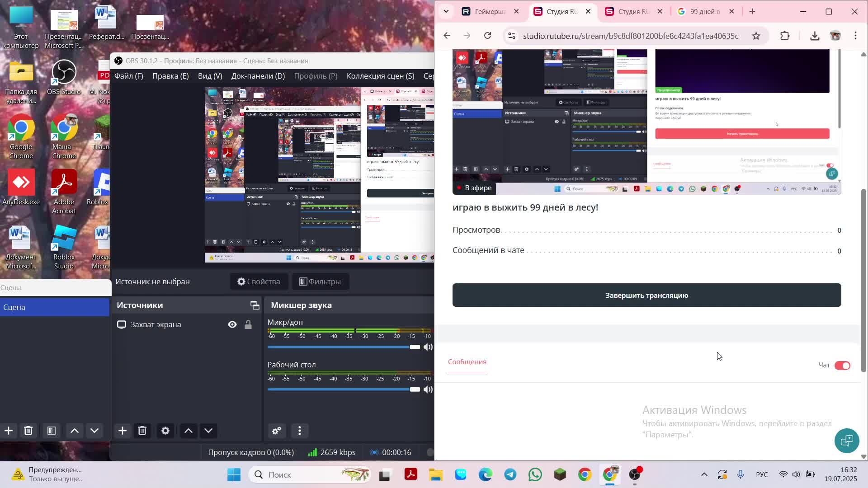Move source down arrow in Sources panel

208,431
